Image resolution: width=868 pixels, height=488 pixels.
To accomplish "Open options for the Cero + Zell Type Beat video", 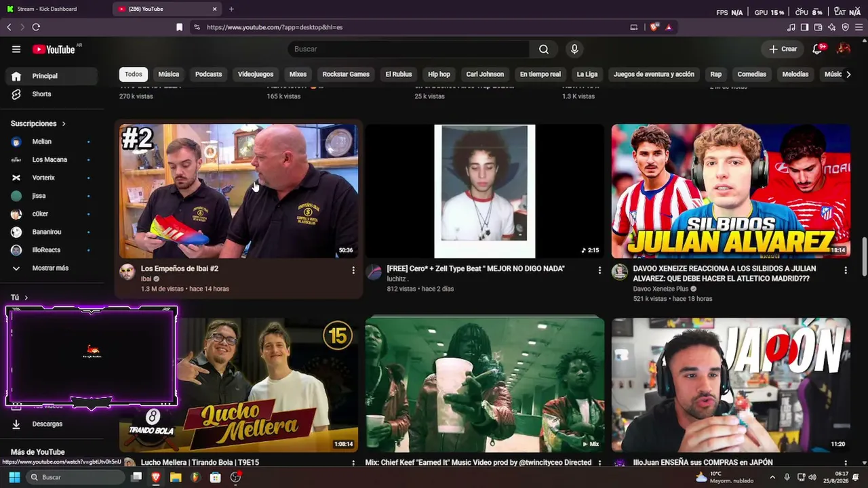I will [x=599, y=270].
